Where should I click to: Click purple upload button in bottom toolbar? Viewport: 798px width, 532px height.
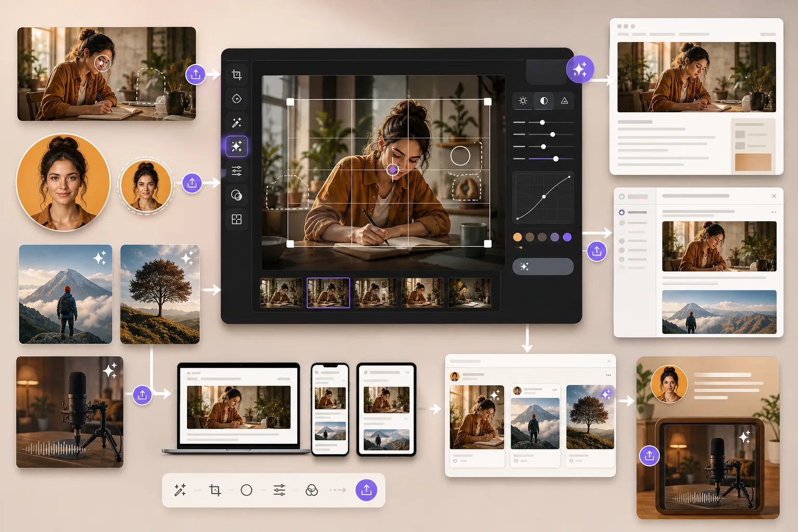(x=366, y=490)
